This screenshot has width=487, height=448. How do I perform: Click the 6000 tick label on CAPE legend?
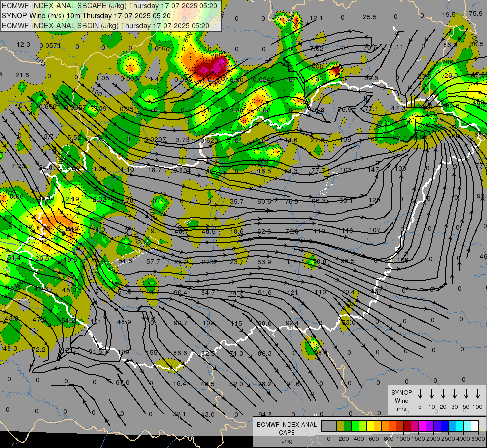click(478, 439)
